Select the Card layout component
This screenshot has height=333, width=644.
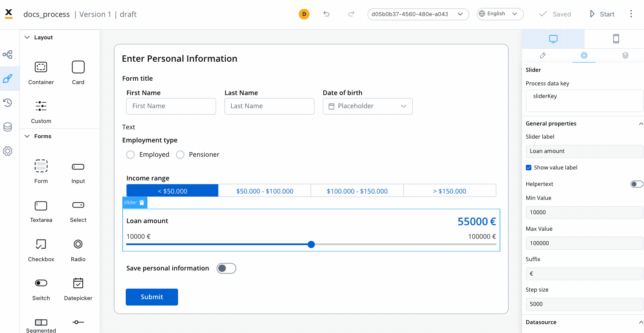pos(78,73)
